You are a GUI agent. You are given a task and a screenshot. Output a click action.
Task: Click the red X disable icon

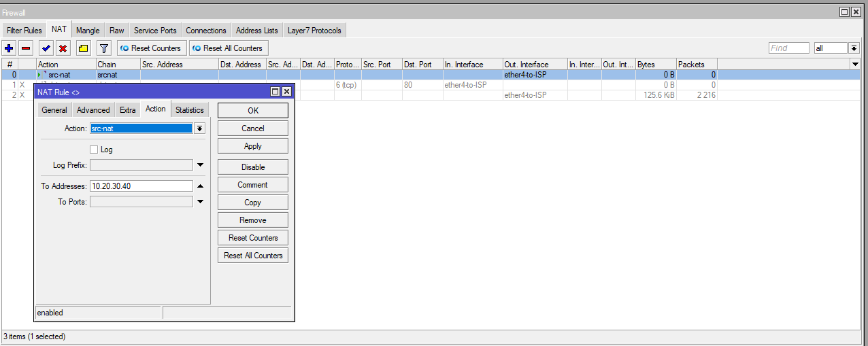coord(63,48)
